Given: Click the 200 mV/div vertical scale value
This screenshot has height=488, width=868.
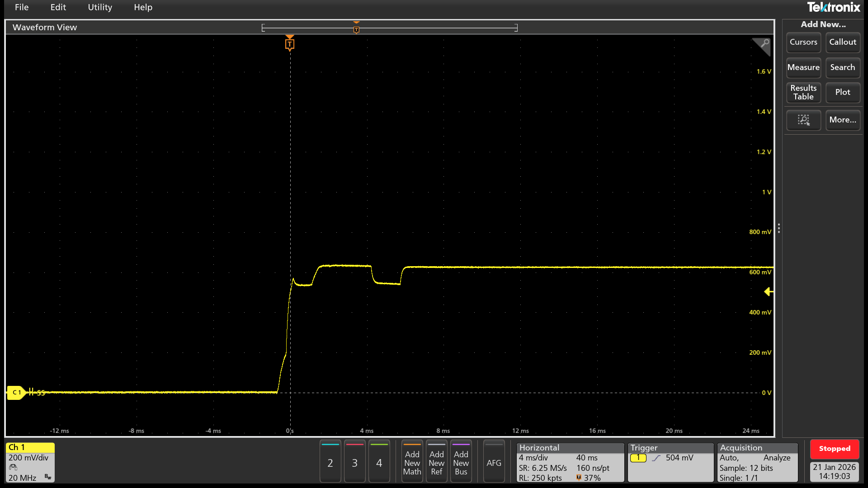Looking at the screenshot, I should 28,458.
